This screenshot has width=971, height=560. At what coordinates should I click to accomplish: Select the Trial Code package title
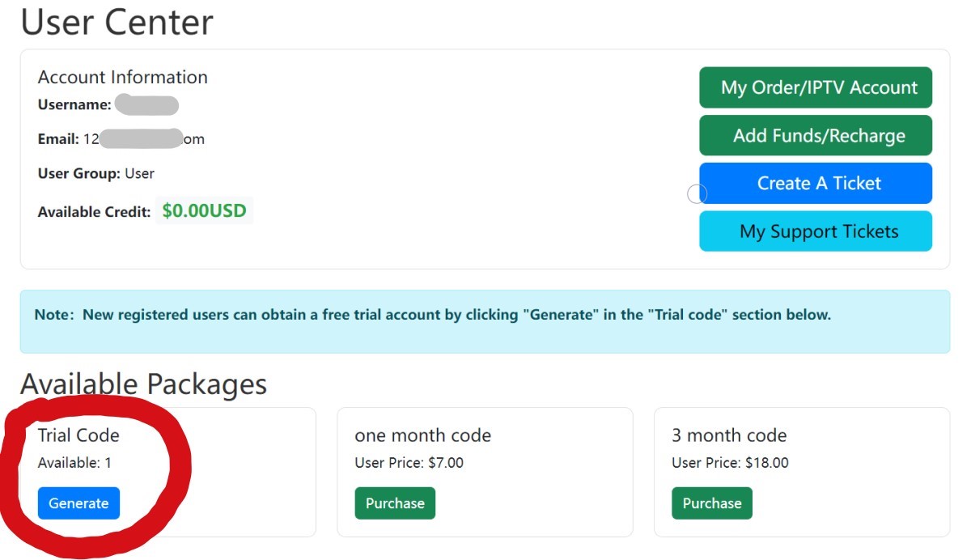78,435
